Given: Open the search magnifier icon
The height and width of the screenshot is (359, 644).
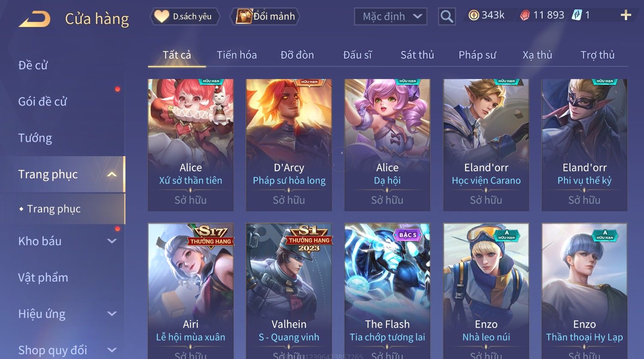Looking at the screenshot, I should coord(447,17).
